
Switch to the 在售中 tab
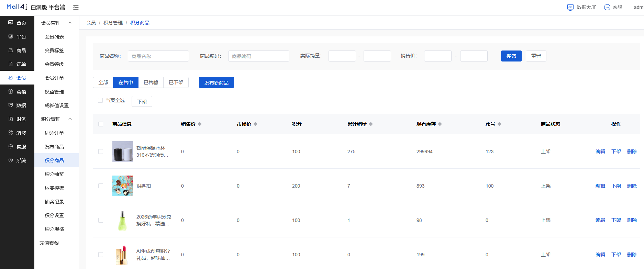pyautogui.click(x=126, y=82)
